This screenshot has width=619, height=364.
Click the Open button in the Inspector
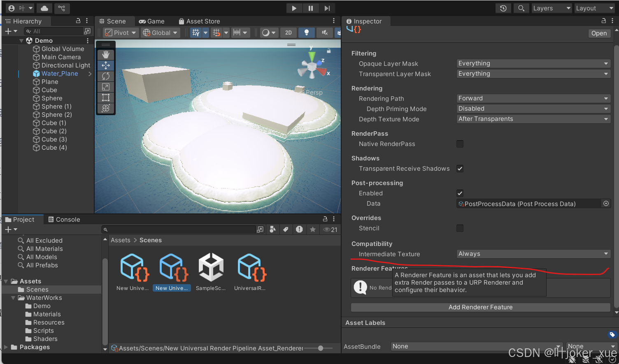click(x=599, y=33)
